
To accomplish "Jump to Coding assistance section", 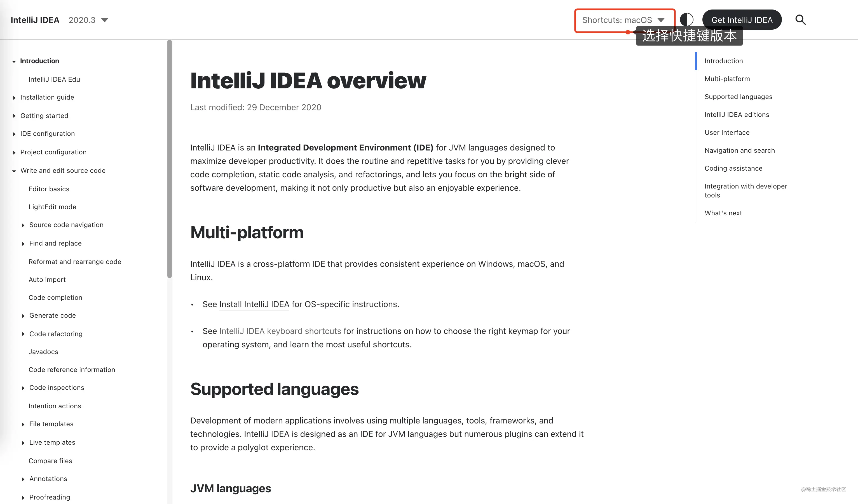I will (x=733, y=168).
